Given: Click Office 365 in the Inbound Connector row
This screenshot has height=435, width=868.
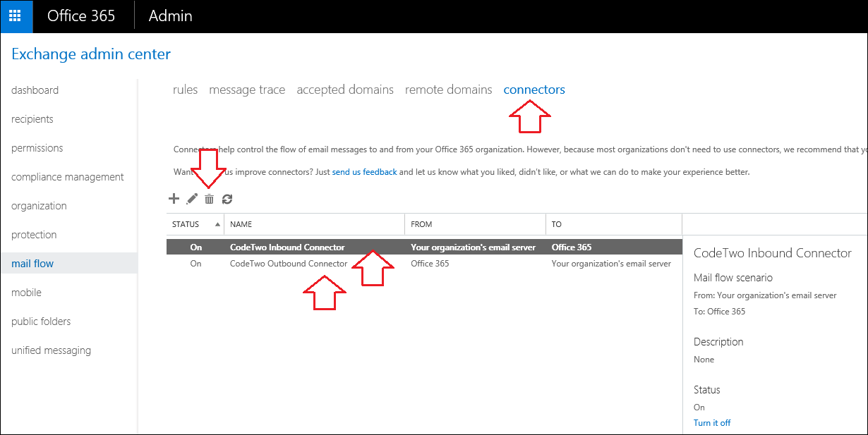Looking at the screenshot, I should (572, 247).
